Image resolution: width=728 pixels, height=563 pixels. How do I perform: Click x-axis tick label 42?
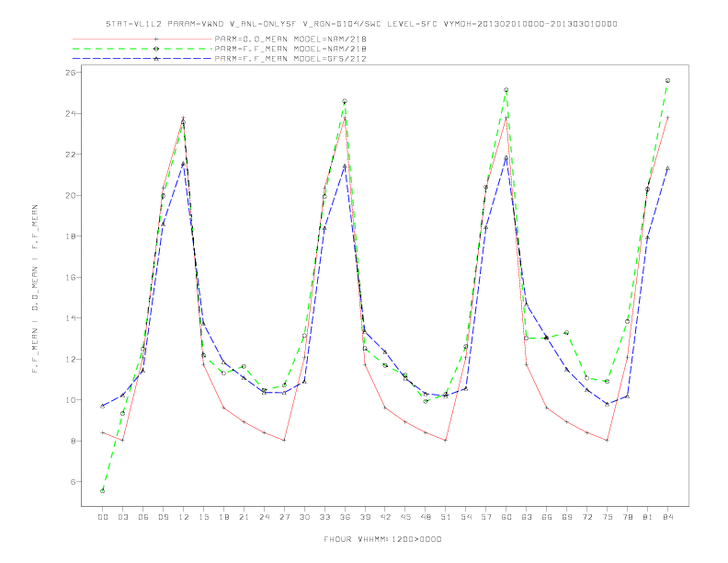tap(385, 517)
